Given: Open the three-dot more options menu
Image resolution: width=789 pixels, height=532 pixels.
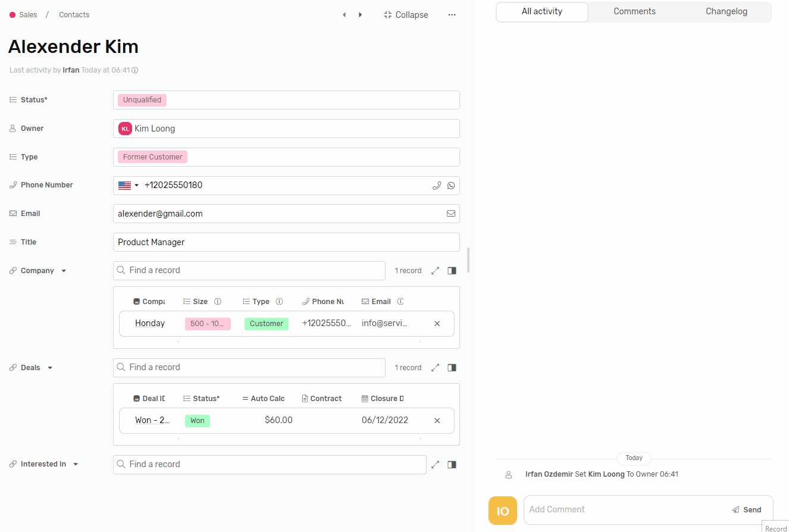Looking at the screenshot, I should coord(452,15).
